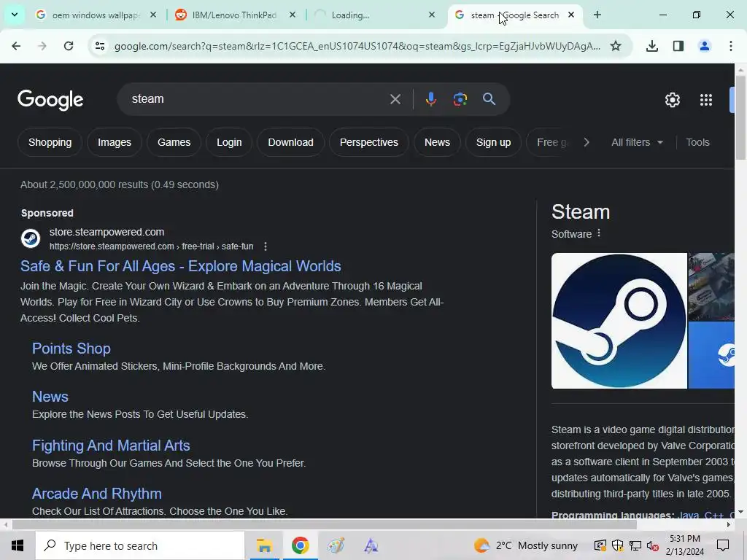Viewport: 747px width, 560px height.
Task: Click into the Google search field
Action: 258,99
